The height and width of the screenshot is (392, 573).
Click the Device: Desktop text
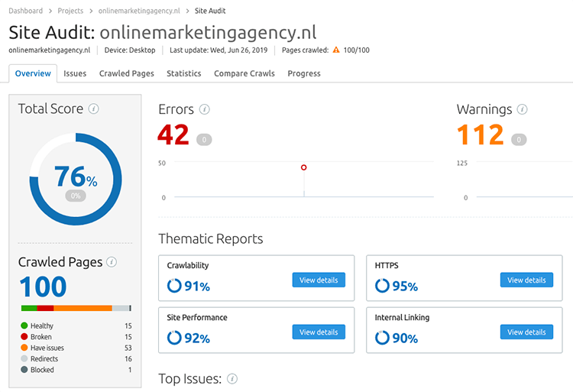pyautogui.click(x=130, y=50)
